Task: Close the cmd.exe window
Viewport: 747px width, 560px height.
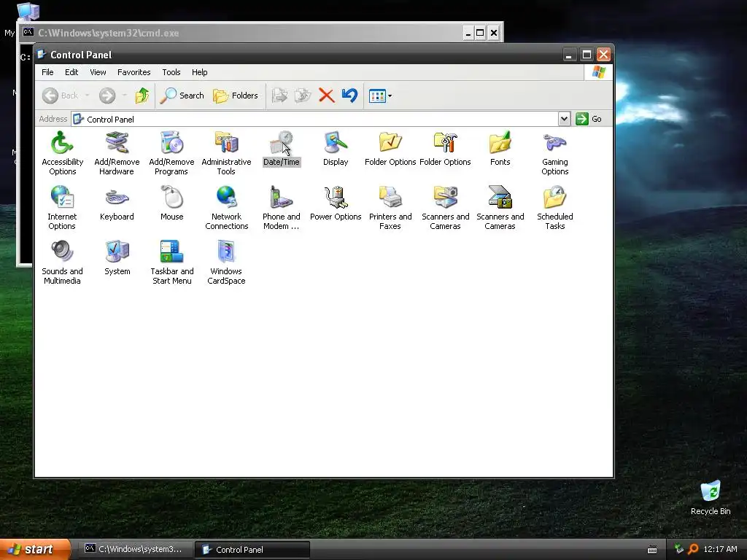Action: tap(494, 33)
